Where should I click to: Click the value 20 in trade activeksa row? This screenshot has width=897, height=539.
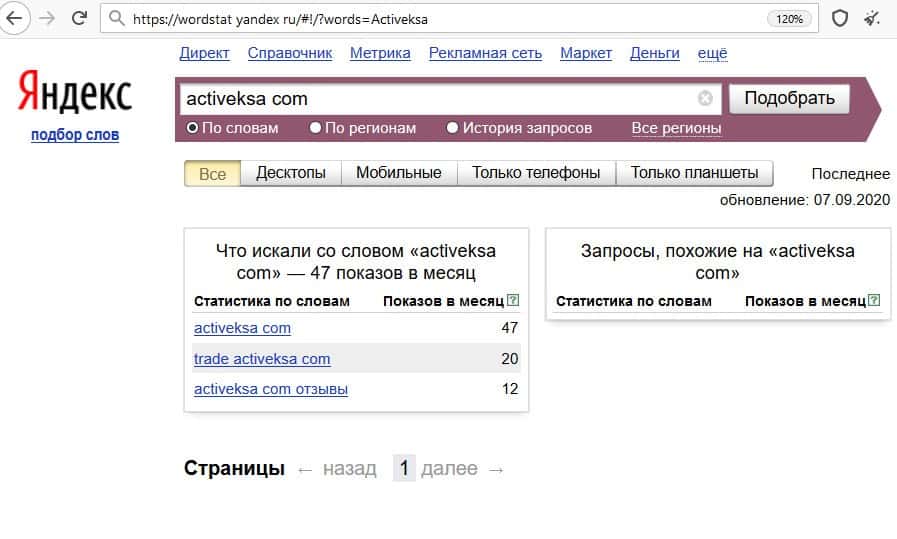pyautogui.click(x=509, y=359)
